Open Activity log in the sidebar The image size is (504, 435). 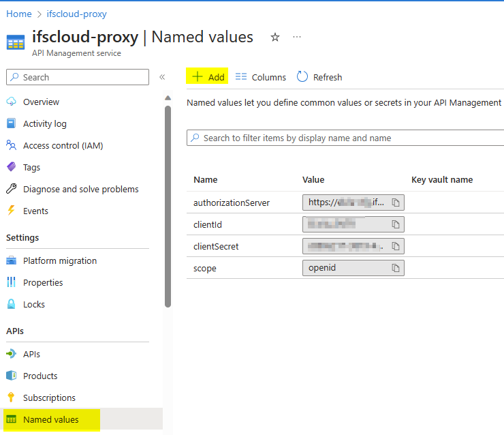point(44,123)
